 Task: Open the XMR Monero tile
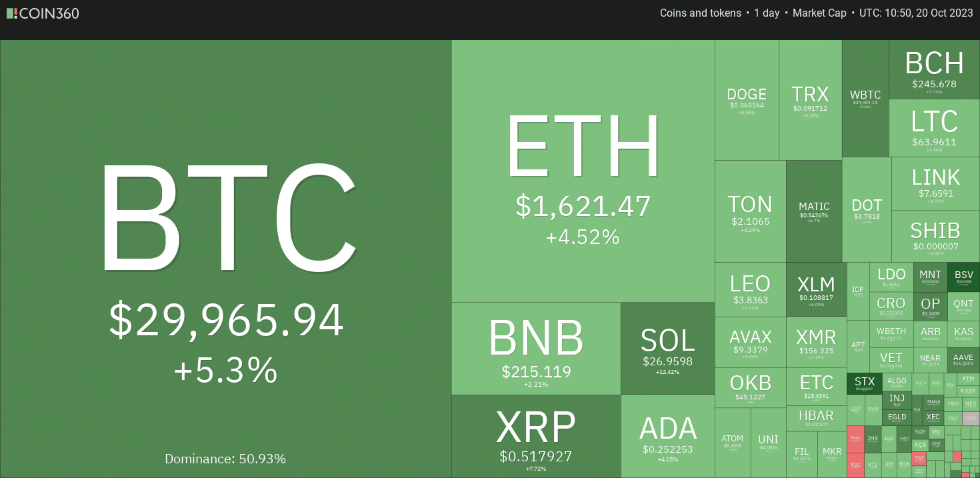817,342
